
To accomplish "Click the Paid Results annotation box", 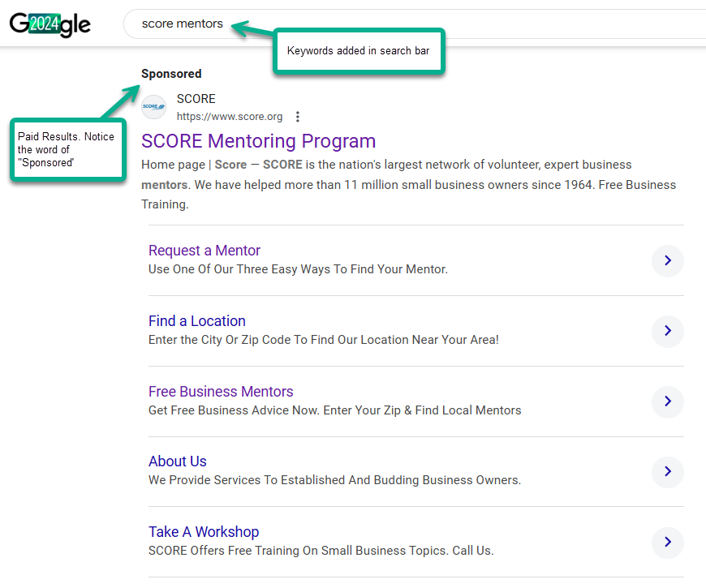I will [x=67, y=149].
